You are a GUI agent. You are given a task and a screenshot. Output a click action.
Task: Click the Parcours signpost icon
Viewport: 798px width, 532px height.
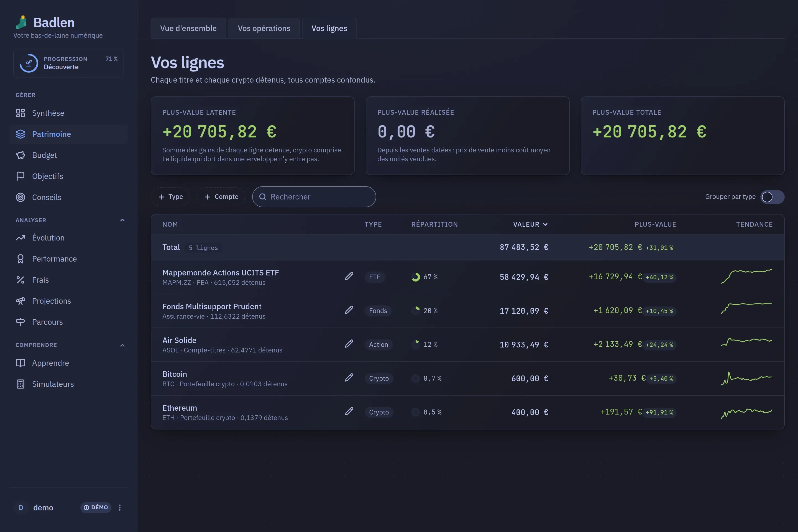pyautogui.click(x=20, y=322)
